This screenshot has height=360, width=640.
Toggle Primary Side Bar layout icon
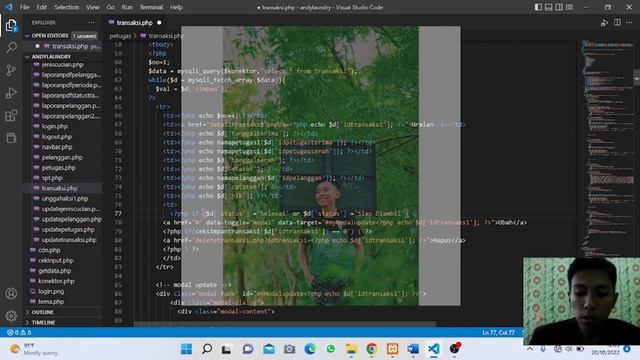coord(538,7)
